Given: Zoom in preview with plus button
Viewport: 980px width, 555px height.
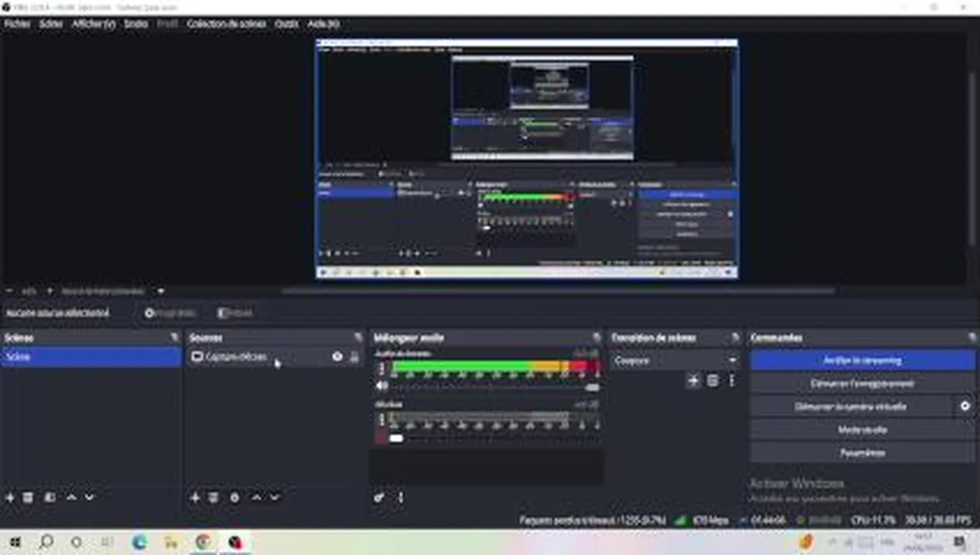Looking at the screenshot, I should [49, 291].
